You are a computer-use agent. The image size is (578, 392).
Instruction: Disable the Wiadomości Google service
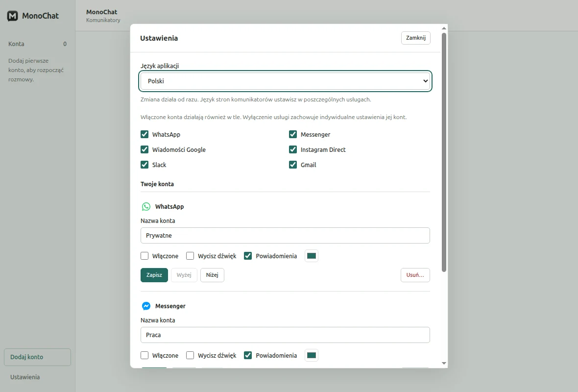click(144, 149)
